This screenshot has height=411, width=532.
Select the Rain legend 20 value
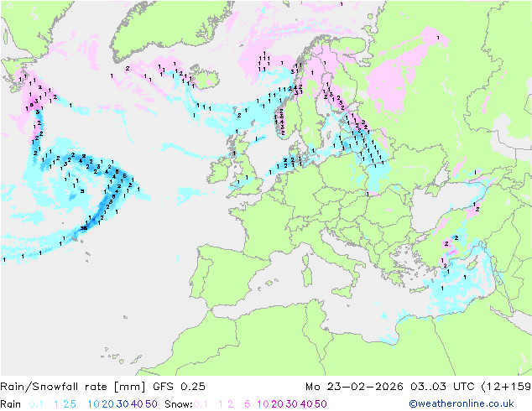pyautogui.click(x=108, y=404)
